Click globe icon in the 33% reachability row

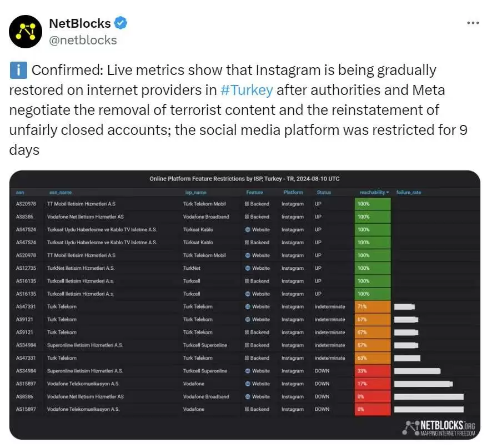click(x=248, y=371)
